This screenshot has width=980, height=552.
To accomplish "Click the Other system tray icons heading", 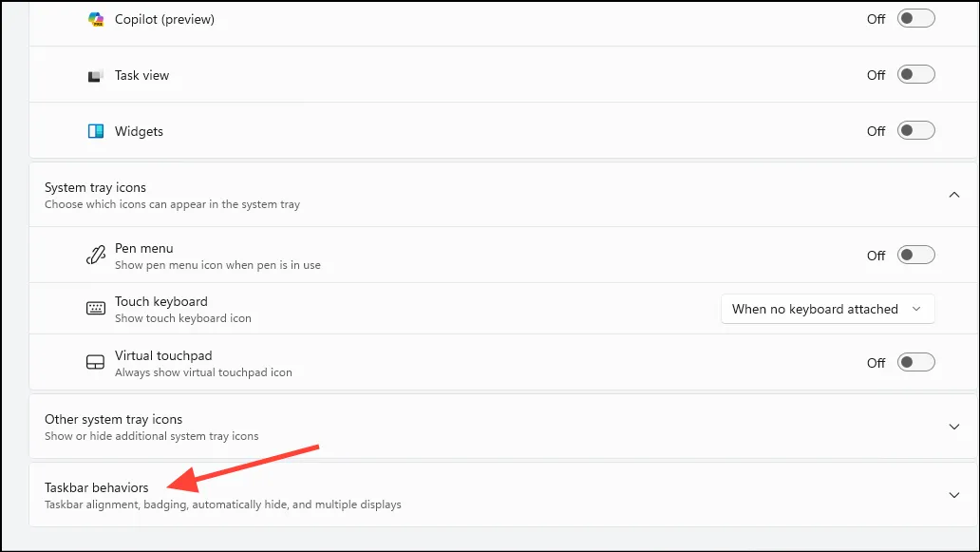I will click(113, 420).
